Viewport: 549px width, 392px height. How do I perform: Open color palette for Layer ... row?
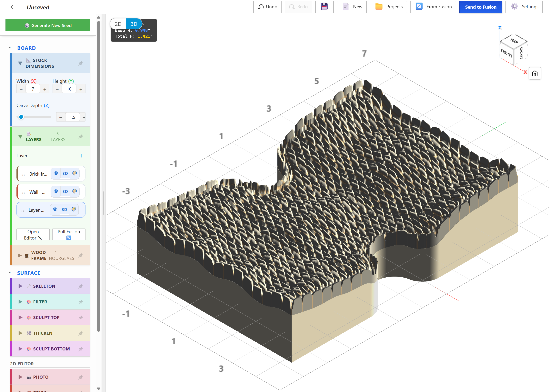(74, 209)
